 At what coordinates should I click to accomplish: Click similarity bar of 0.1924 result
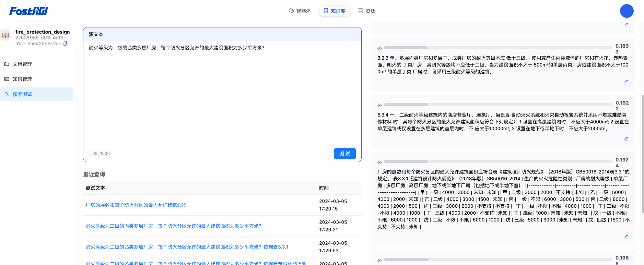click(498, 161)
